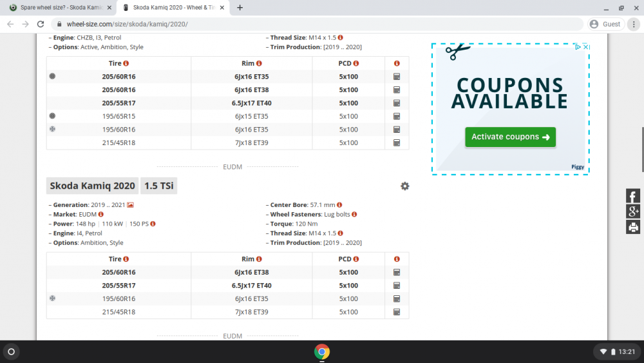Click the gear settings icon beside 1.5 TSi
644x363 pixels.
[404, 186]
